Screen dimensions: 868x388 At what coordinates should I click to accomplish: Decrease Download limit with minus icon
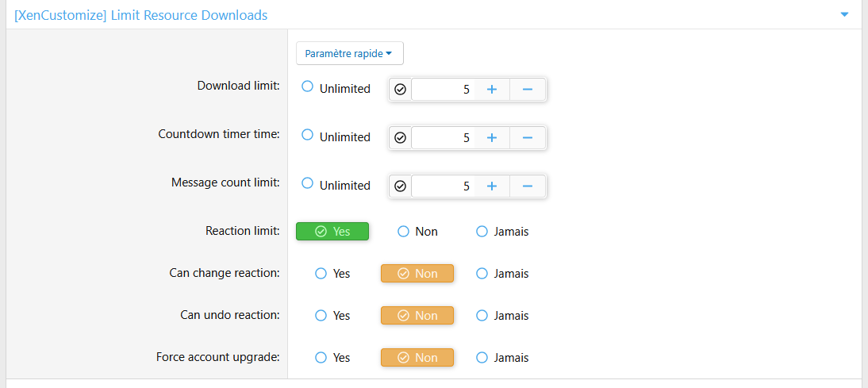pos(527,90)
